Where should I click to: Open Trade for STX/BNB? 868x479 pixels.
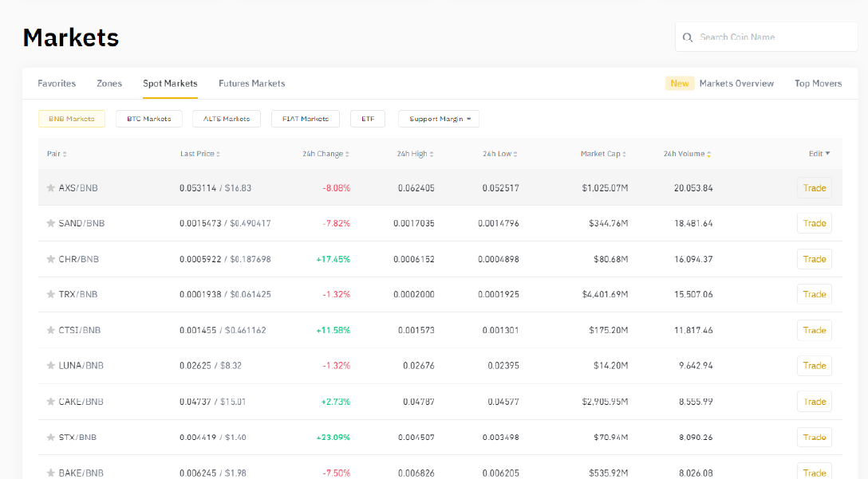(x=815, y=437)
